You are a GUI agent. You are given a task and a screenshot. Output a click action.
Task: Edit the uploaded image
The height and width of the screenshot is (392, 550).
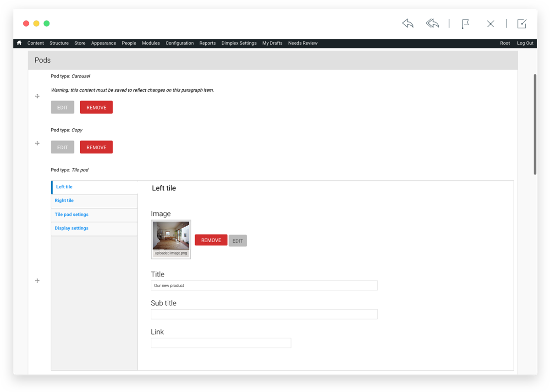coord(237,241)
